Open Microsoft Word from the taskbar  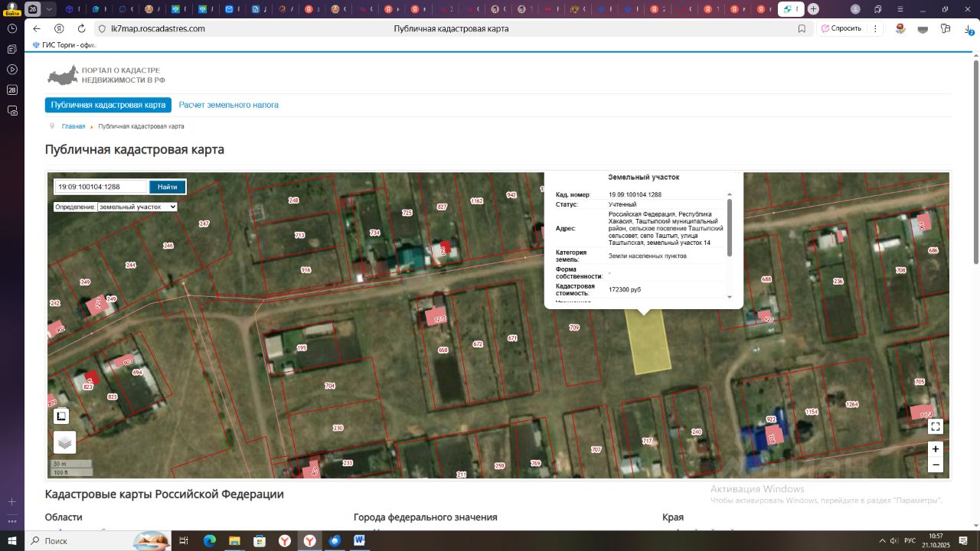(x=359, y=540)
